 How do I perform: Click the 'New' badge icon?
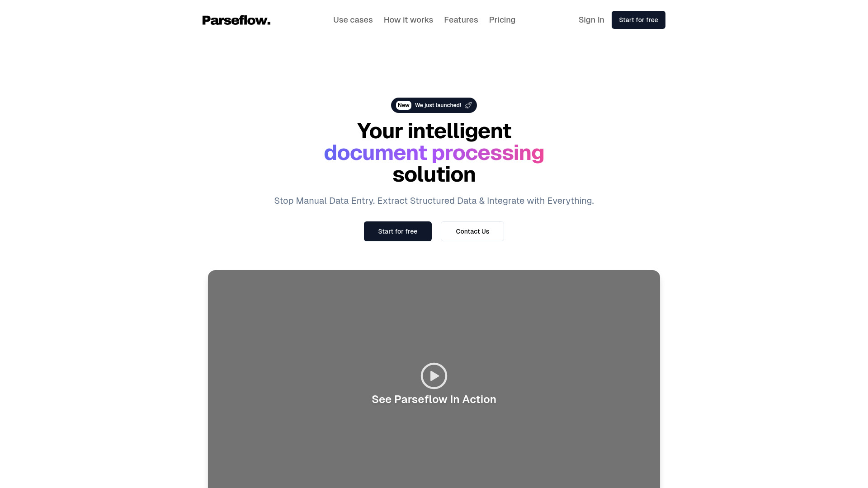(x=404, y=105)
